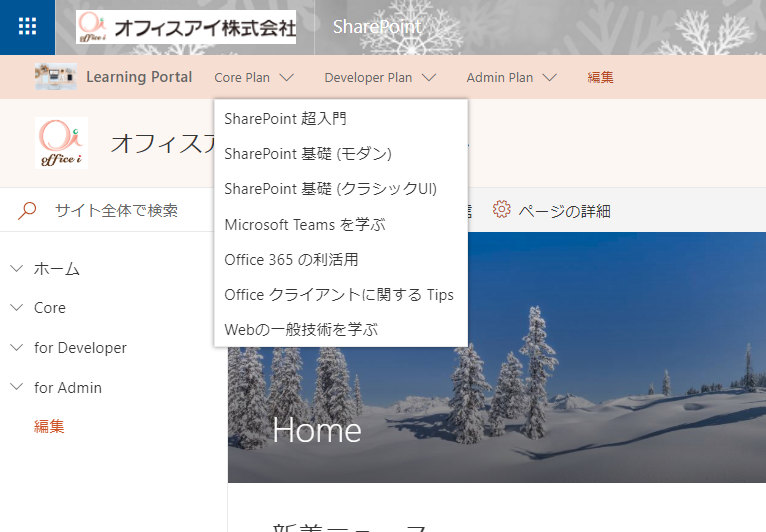The width and height of the screenshot is (766, 532).
Task: Expand the Core chevron in sidebar
Action: coord(17,307)
